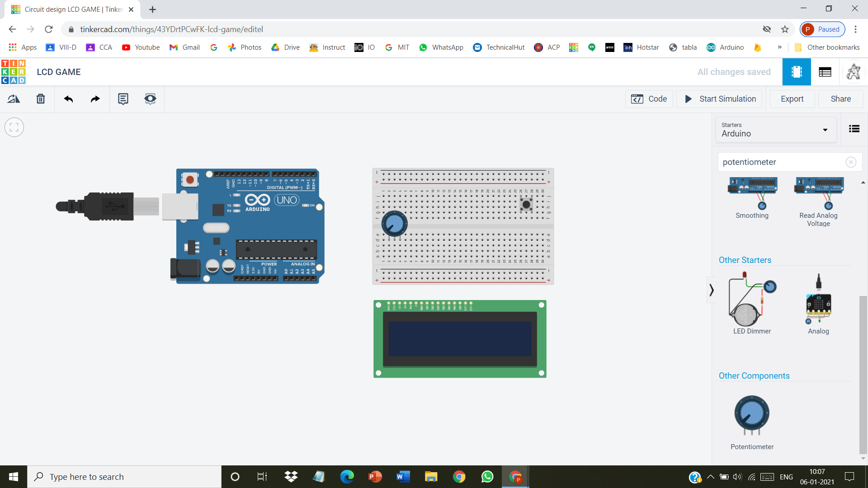Open the Code editor panel
Screen dimensions: 868x488
[649, 99]
